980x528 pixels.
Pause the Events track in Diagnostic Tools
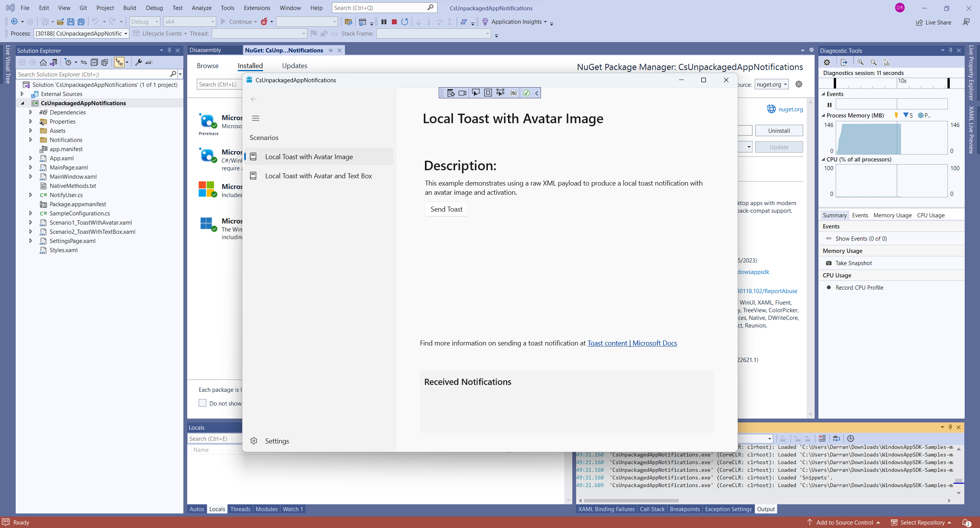(x=829, y=105)
